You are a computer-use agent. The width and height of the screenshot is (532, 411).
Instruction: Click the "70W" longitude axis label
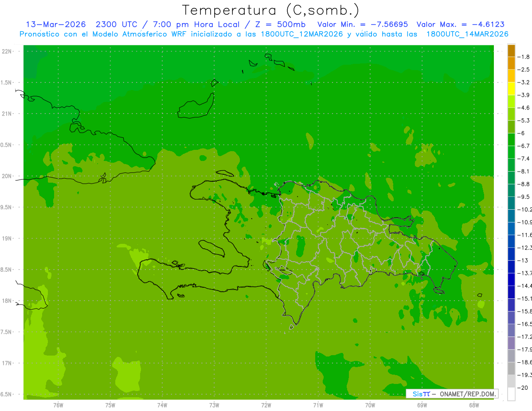click(x=370, y=405)
